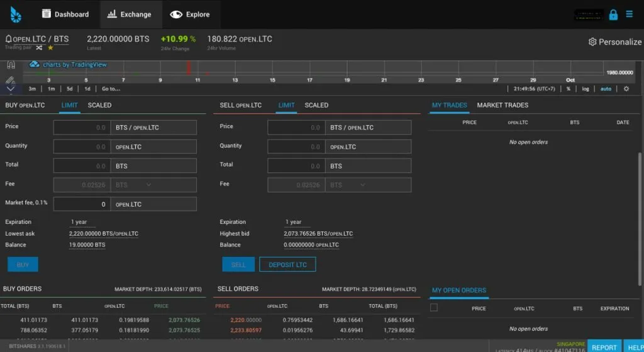Image resolution: width=644 pixels, height=352 pixels.
Task: Click the buy order row priced 2,073.76526
Action: [103, 320]
